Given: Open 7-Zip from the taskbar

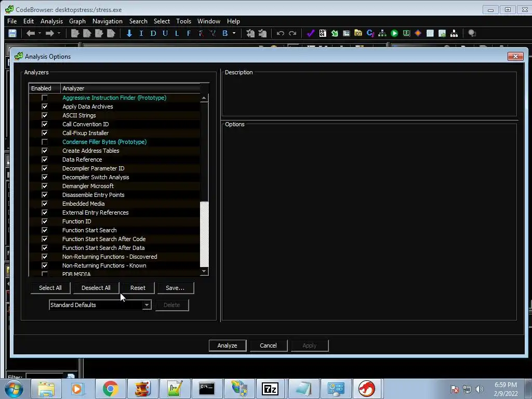Looking at the screenshot, I should [270, 389].
